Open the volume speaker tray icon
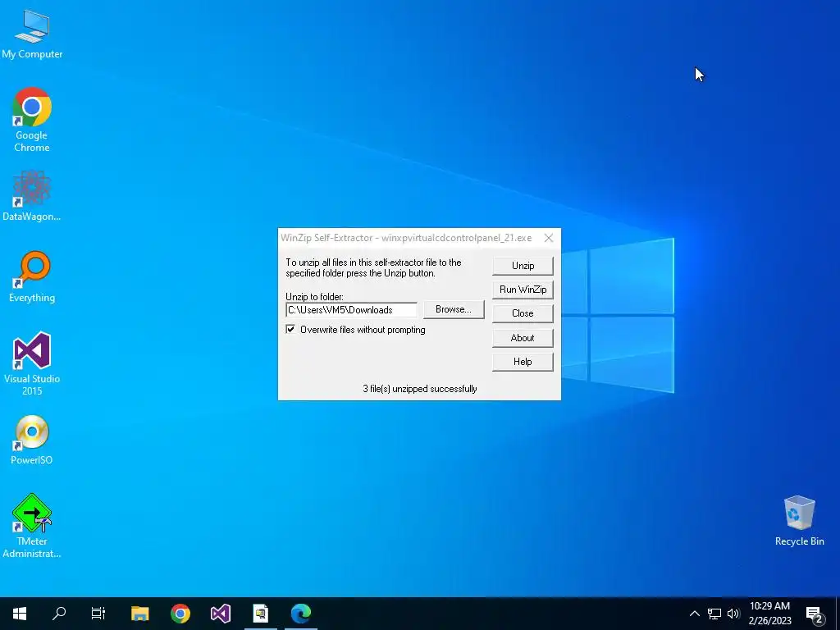Screen dimensions: 840x630 pyautogui.click(x=733, y=614)
